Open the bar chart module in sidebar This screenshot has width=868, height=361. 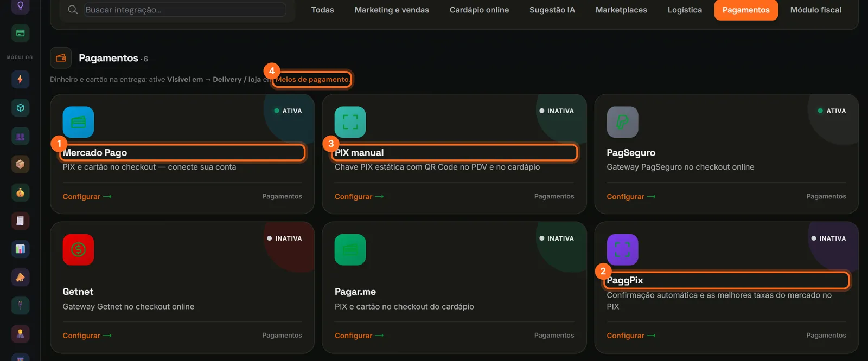tap(20, 249)
